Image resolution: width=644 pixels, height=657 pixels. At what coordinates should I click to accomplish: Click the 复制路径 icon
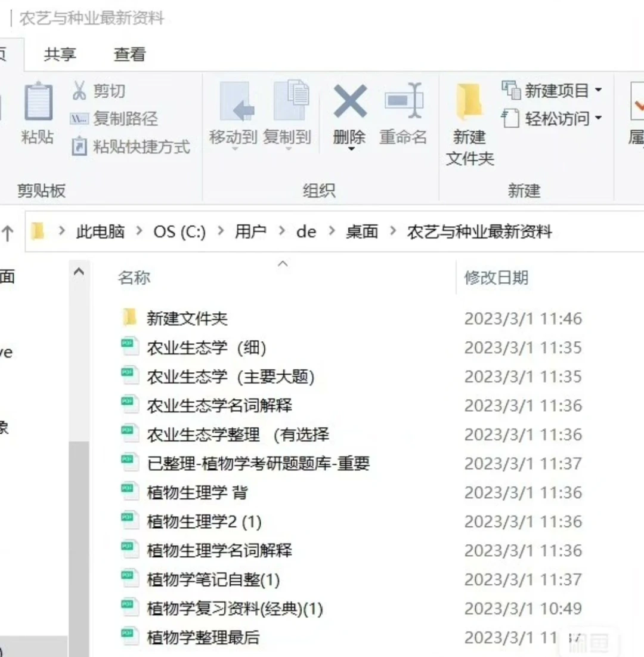click(x=79, y=119)
